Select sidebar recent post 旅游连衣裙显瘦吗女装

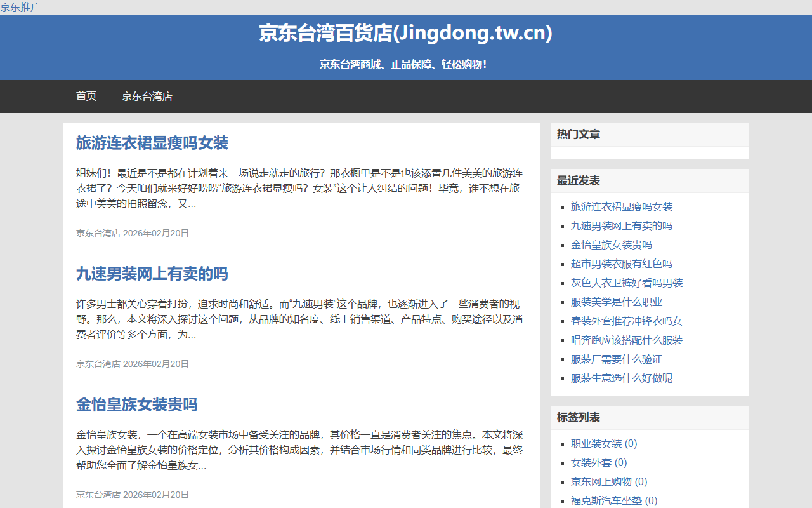pyautogui.click(x=622, y=206)
